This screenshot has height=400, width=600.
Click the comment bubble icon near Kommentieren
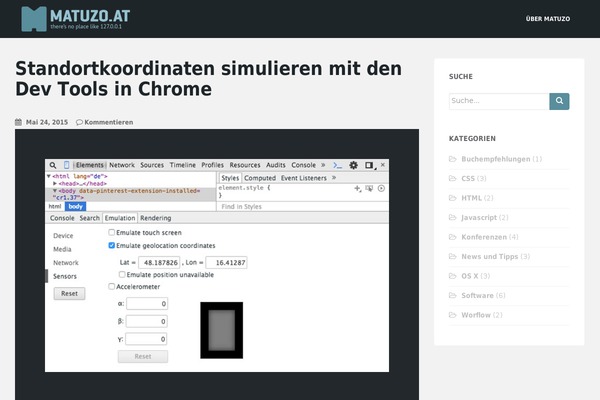point(79,122)
